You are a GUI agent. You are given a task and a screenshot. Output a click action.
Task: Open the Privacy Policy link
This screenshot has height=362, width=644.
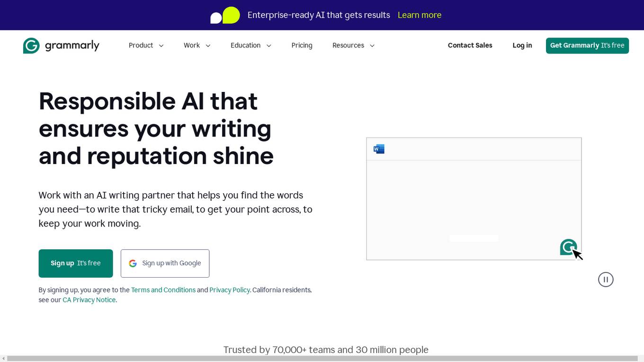point(230,290)
